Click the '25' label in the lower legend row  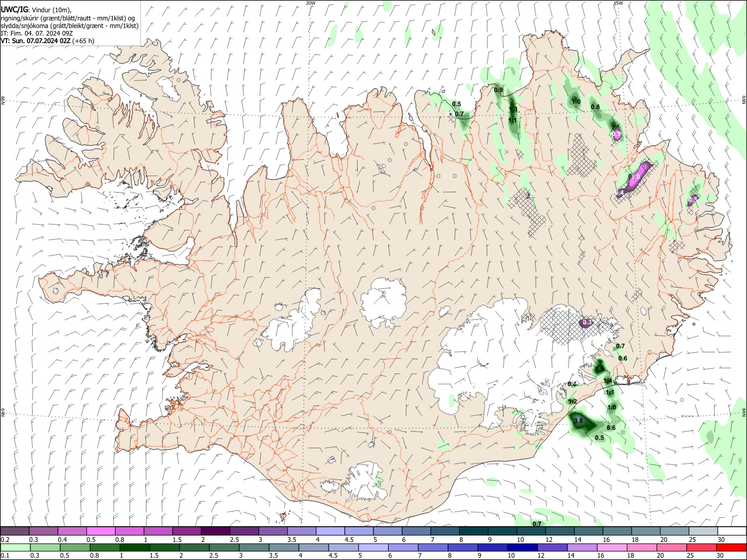(x=690, y=556)
